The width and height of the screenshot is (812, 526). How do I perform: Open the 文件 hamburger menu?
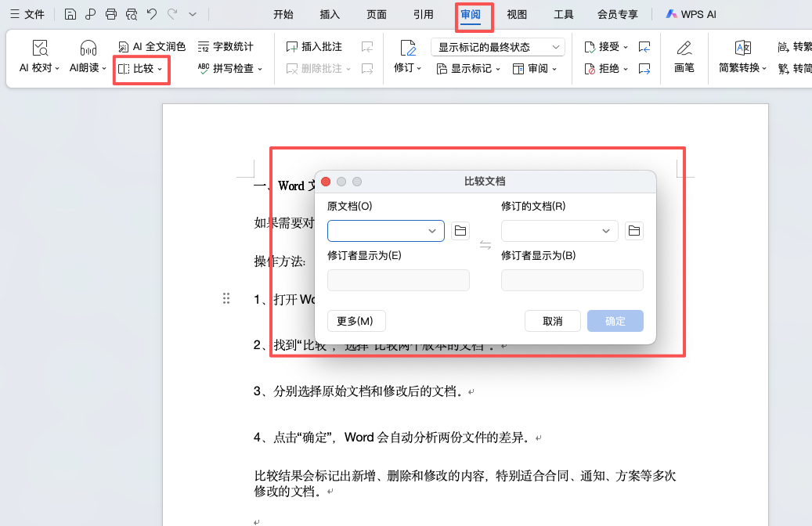tap(27, 15)
